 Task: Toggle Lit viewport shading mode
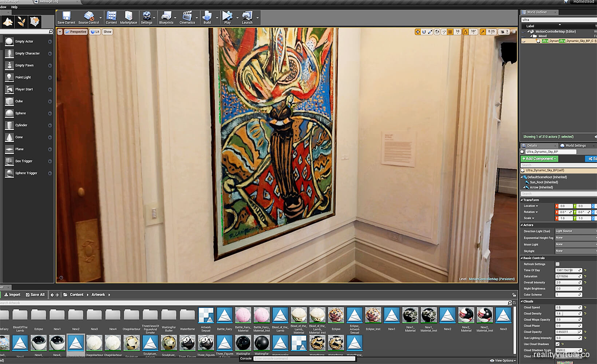[x=95, y=32]
